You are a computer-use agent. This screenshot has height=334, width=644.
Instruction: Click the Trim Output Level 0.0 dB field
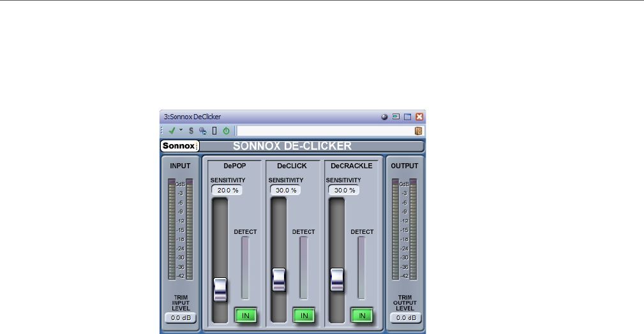pos(406,318)
